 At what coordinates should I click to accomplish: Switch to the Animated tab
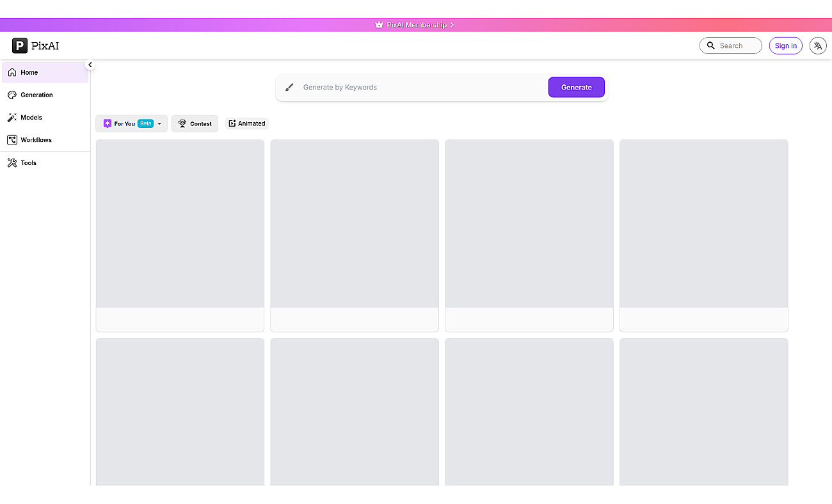[x=246, y=123]
